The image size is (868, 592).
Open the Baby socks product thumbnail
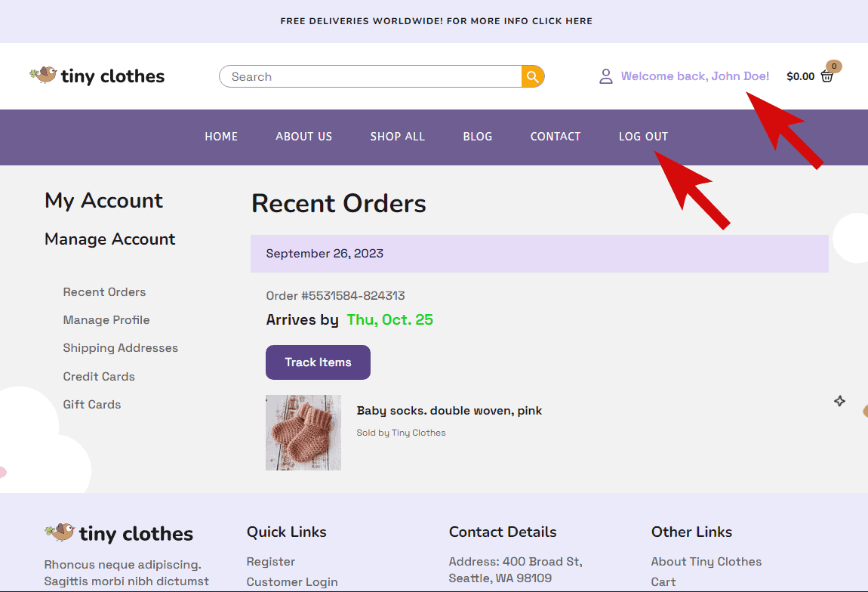click(303, 433)
